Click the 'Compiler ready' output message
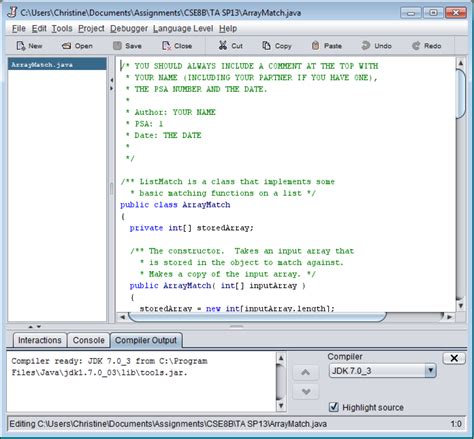The width and height of the screenshot is (474, 439). [109, 367]
